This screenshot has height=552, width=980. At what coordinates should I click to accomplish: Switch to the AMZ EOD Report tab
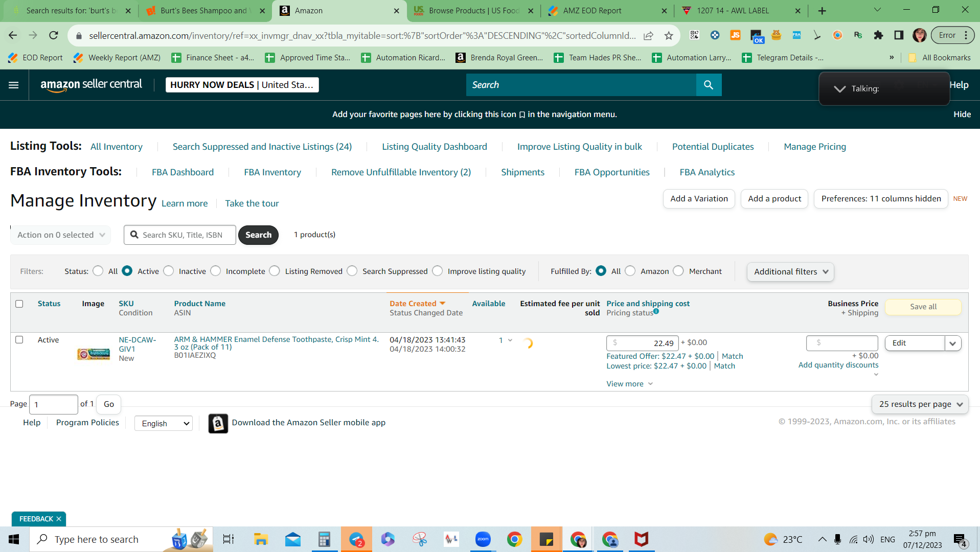pyautogui.click(x=607, y=11)
